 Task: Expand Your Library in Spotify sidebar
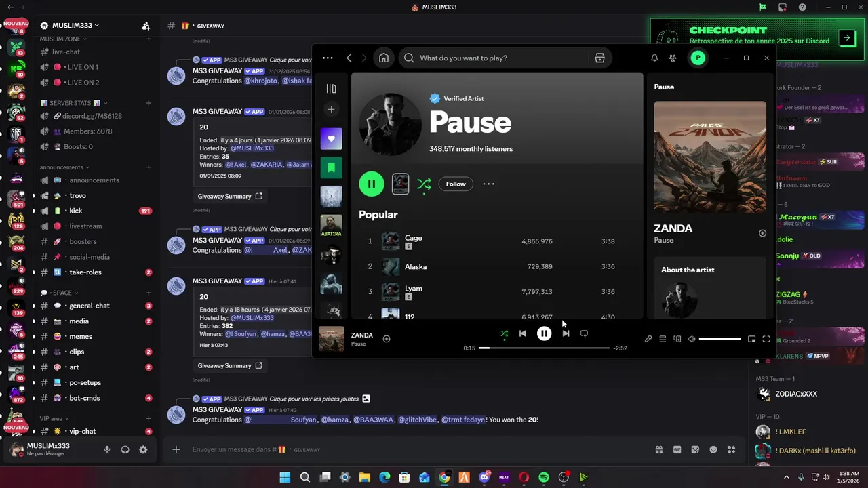tap(331, 88)
